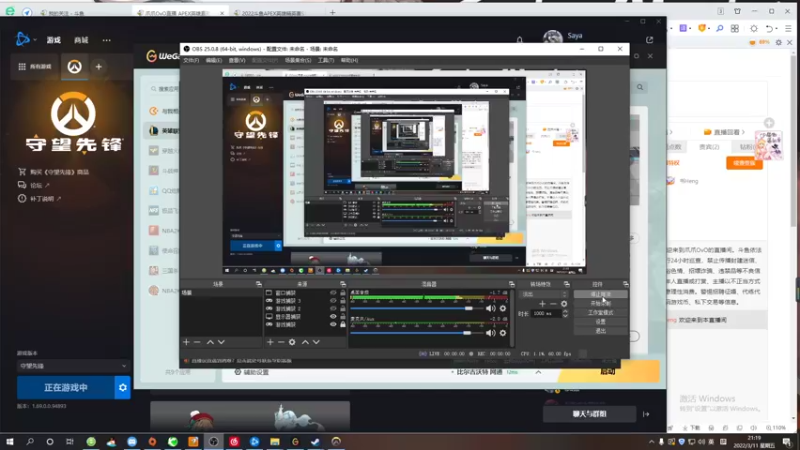Add a game tab with the plus icon in Battle.net
The width and height of the screenshot is (800, 450).
click(98, 67)
